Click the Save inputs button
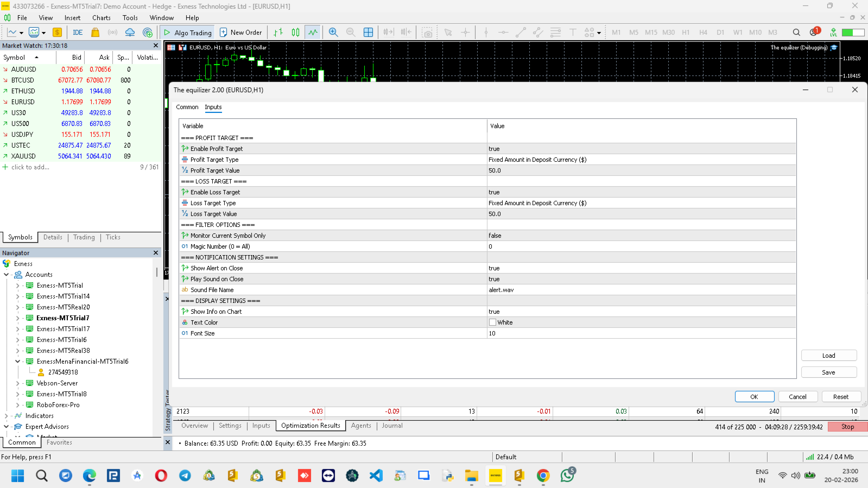 click(829, 372)
